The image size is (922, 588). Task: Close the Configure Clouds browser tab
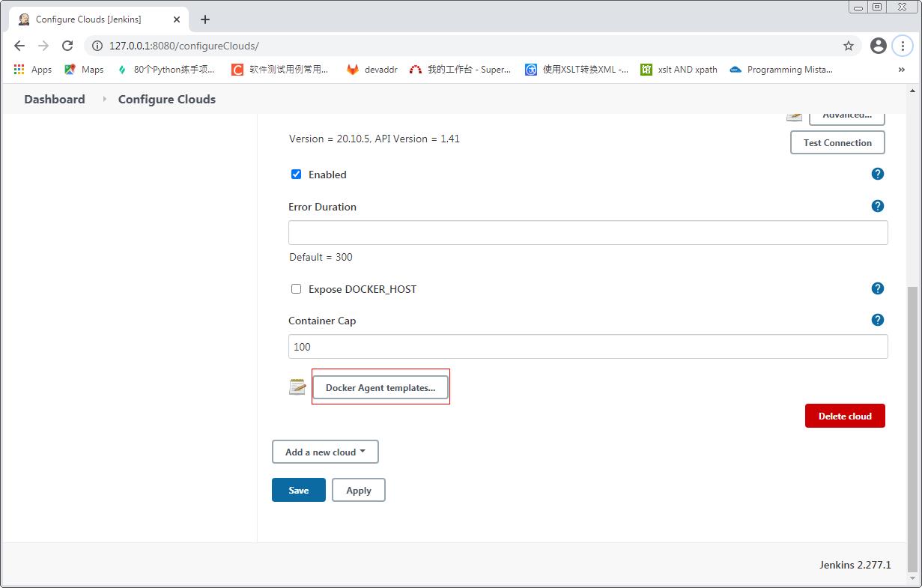pyautogui.click(x=178, y=19)
